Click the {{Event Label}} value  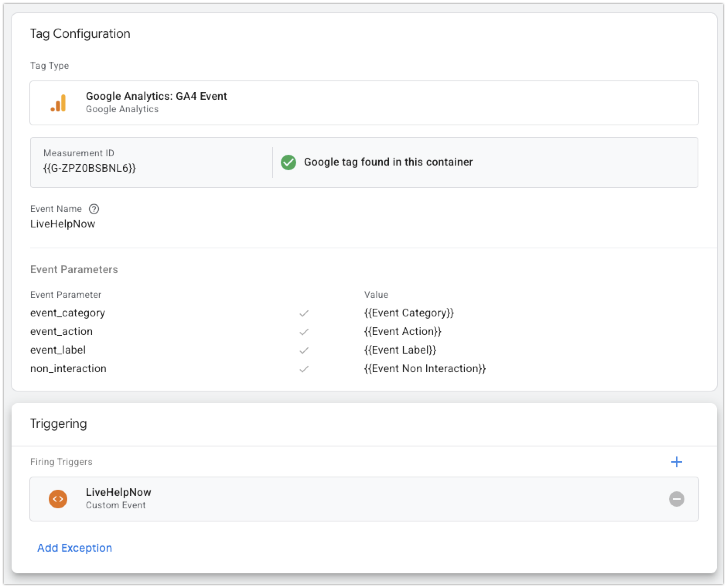coord(400,350)
